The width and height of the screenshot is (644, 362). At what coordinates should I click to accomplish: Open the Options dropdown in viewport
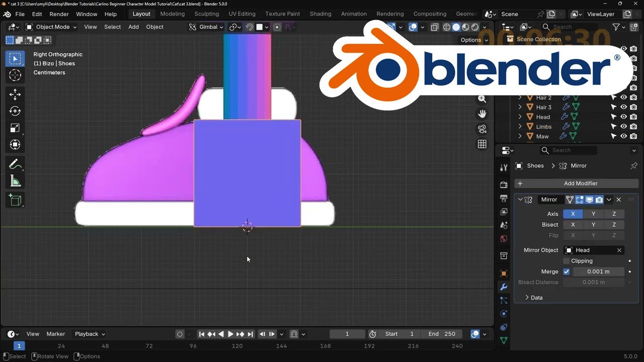[474, 40]
